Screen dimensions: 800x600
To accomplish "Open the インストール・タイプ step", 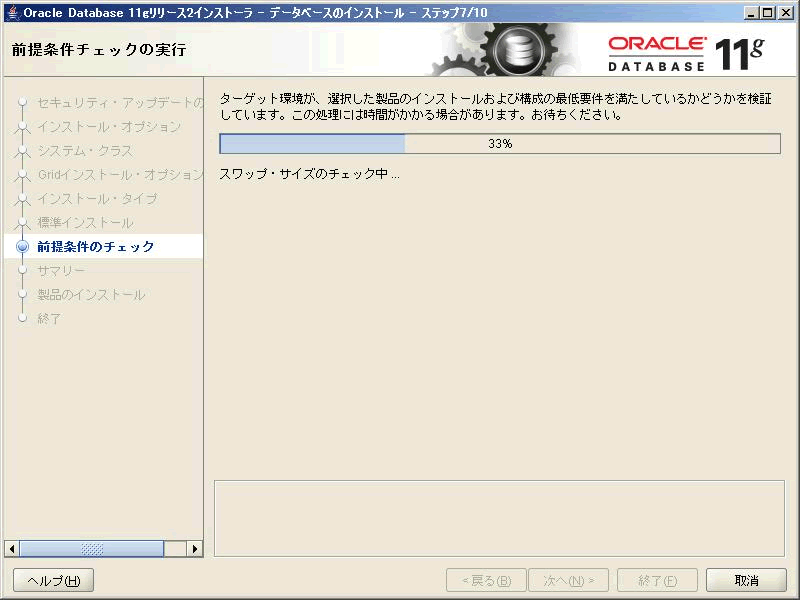I will point(97,199).
